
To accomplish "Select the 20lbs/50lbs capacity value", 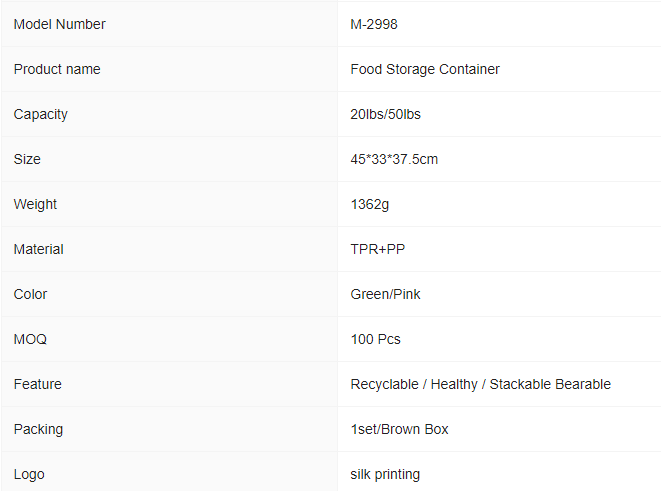I will coord(385,114).
